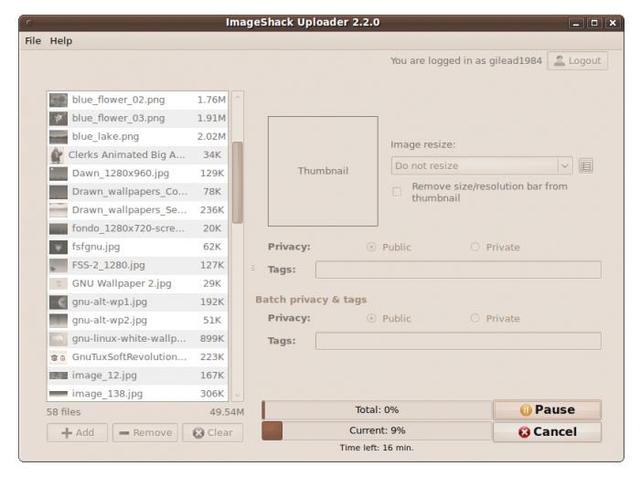640x477 pixels.
Task: Select file name blue_lake.png
Action: click(105, 137)
